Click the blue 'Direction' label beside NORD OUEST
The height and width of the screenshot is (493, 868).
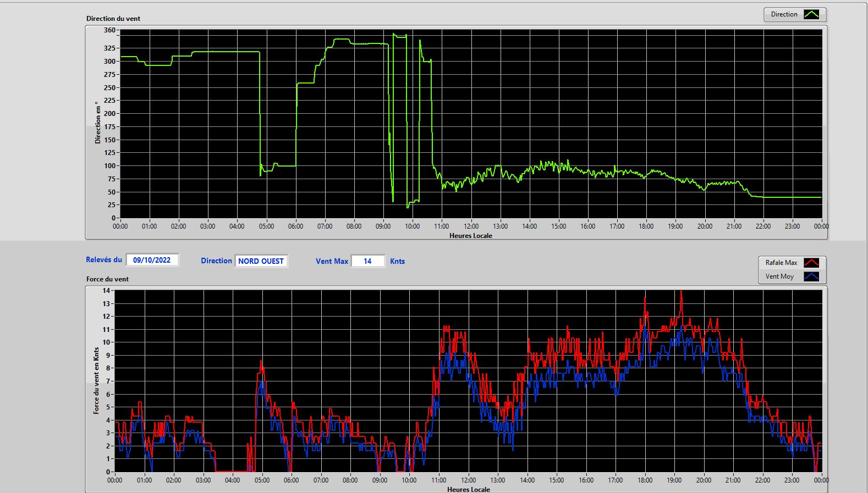click(216, 261)
